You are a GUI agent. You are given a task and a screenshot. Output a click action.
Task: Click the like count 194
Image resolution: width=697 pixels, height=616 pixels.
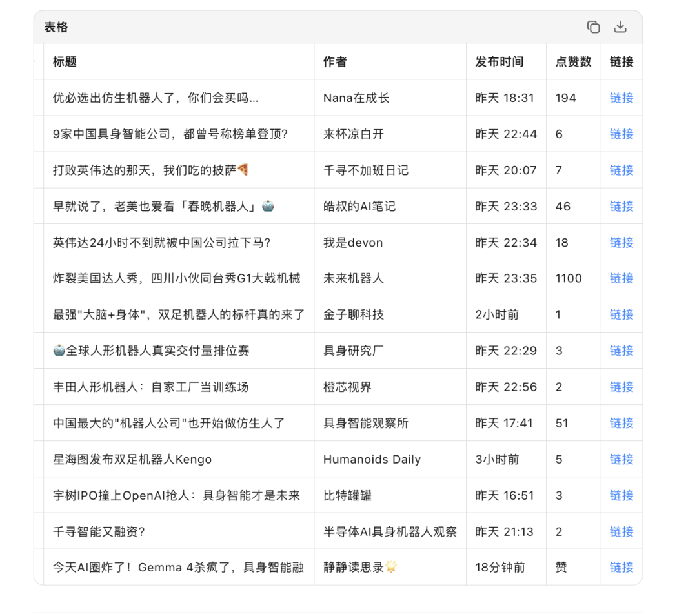coord(566,98)
